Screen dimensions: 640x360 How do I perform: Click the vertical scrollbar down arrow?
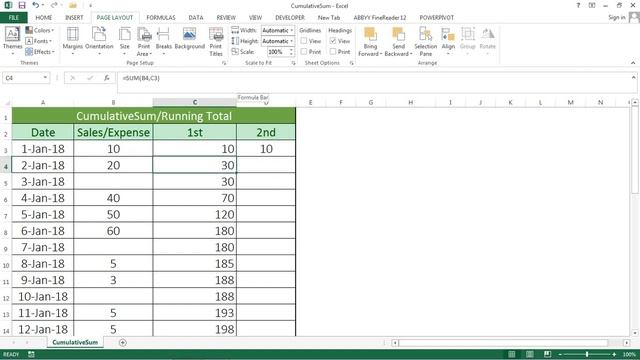click(x=635, y=333)
